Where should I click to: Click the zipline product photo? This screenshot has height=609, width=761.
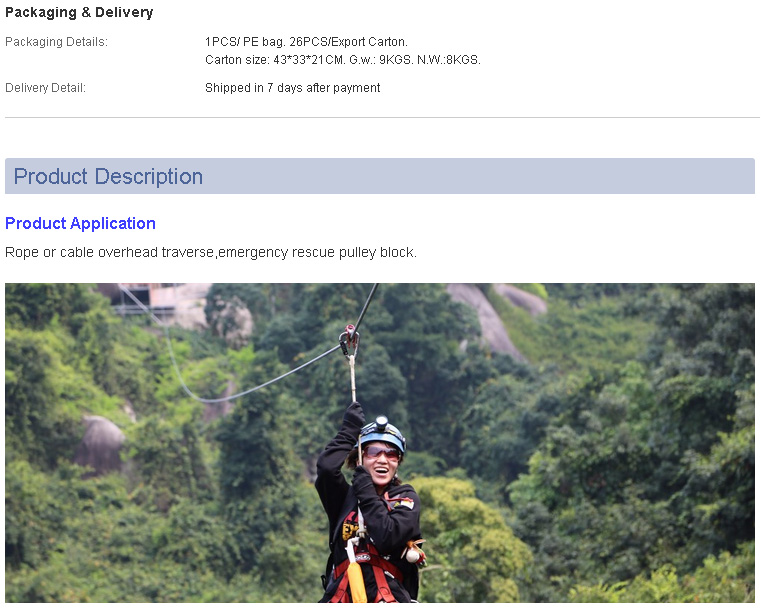pos(380,443)
